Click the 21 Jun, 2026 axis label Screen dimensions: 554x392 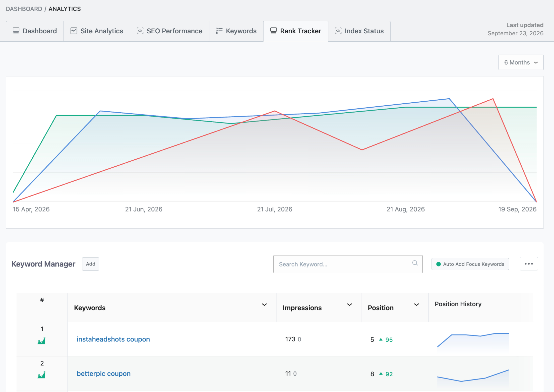(x=144, y=209)
